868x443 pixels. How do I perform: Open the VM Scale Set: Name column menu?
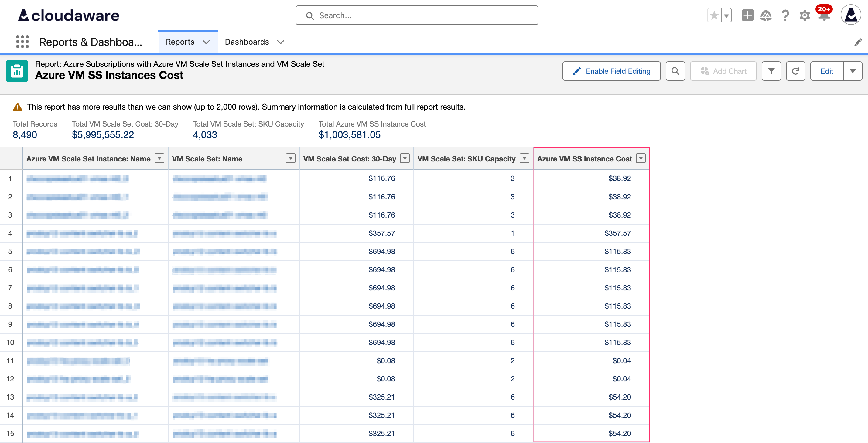(x=290, y=158)
